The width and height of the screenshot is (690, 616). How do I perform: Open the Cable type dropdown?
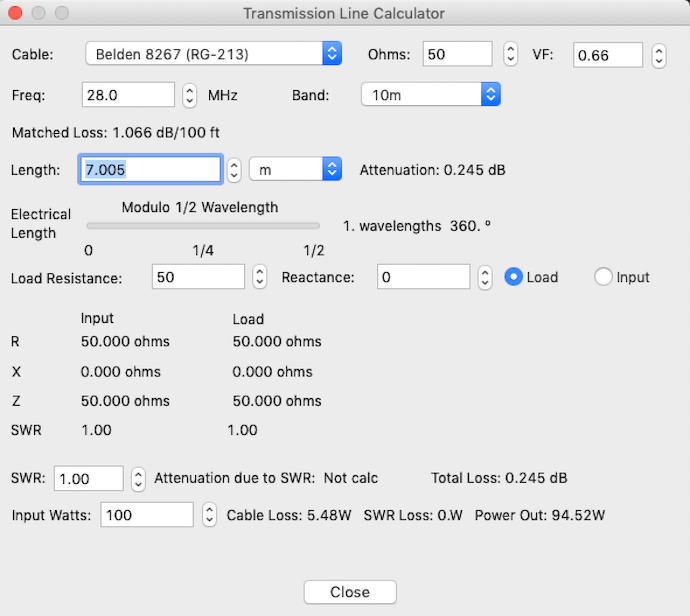[213, 54]
